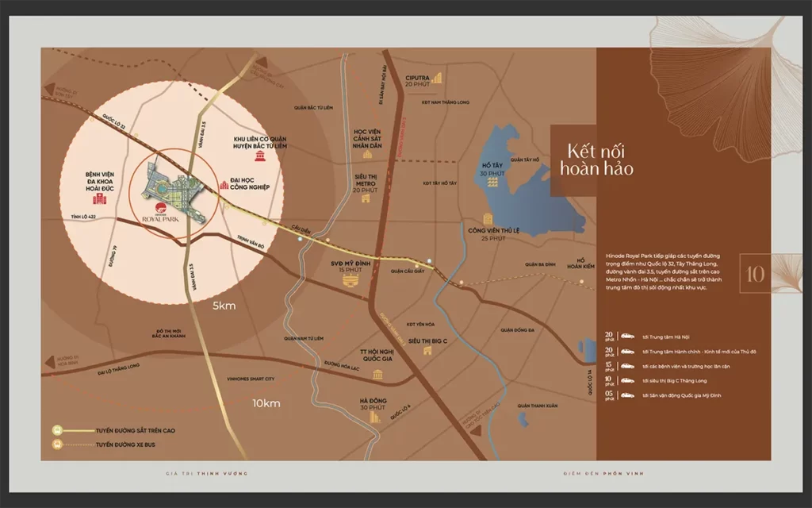Select the Hồ Tây lake marker icon
This screenshot has width=812, height=508.
pos(492,183)
